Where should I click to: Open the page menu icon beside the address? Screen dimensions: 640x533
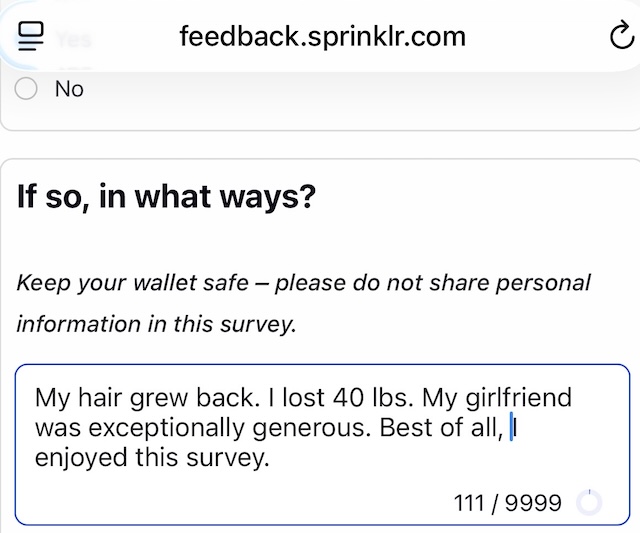[31, 36]
